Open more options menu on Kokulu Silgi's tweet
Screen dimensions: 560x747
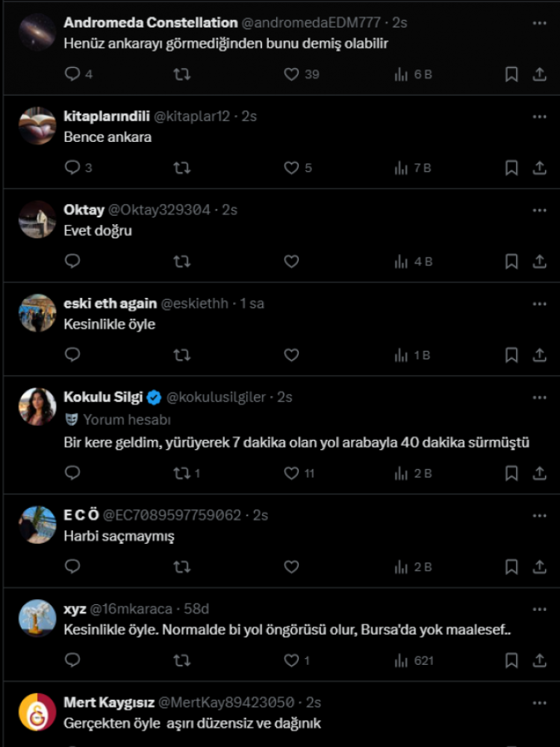(x=539, y=397)
